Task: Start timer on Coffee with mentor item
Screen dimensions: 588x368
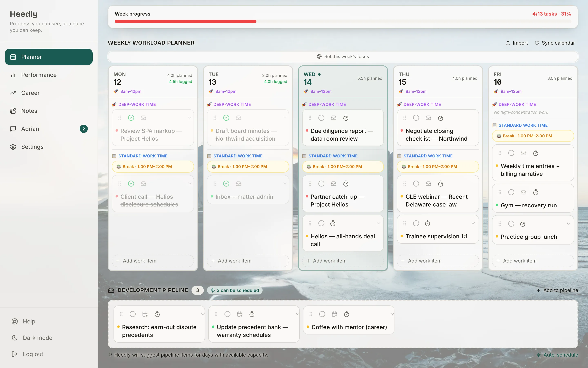Action: click(347, 314)
